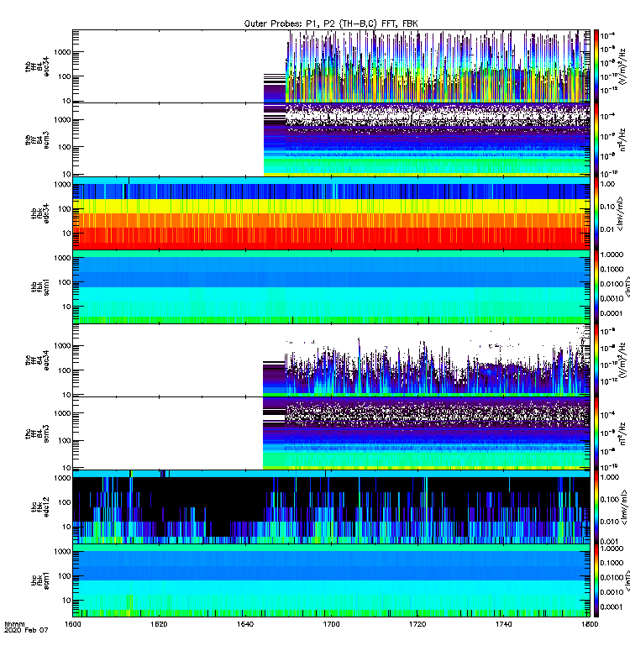The image size is (630, 672).
Task: Click the 0.001 colorbar tick of thc edc12
Action: pyautogui.click(x=609, y=541)
